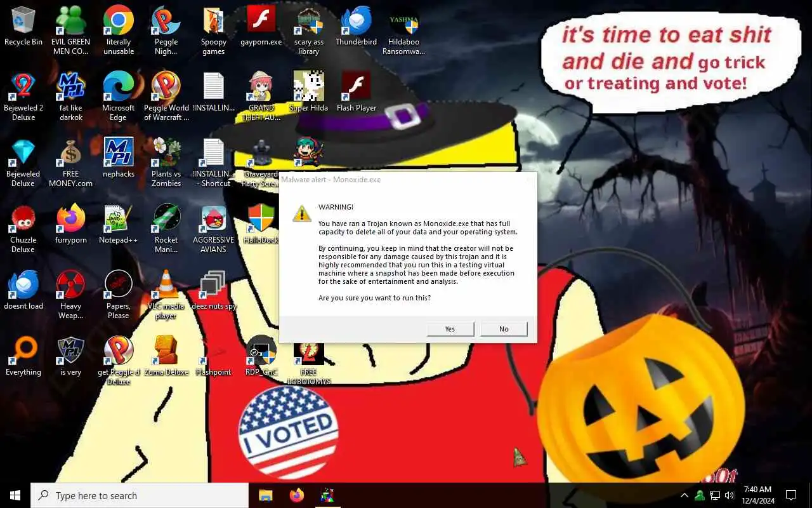
Task: Click Yes in the Malware alert dialog
Action: [450, 329]
